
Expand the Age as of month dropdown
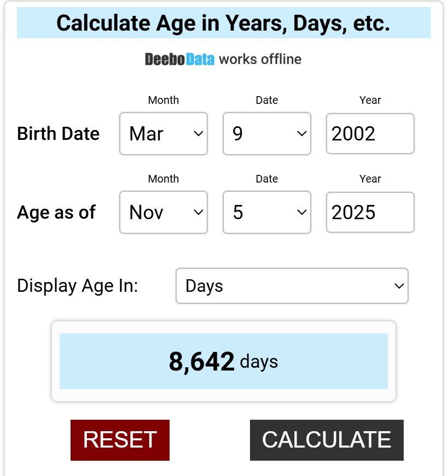click(x=163, y=213)
